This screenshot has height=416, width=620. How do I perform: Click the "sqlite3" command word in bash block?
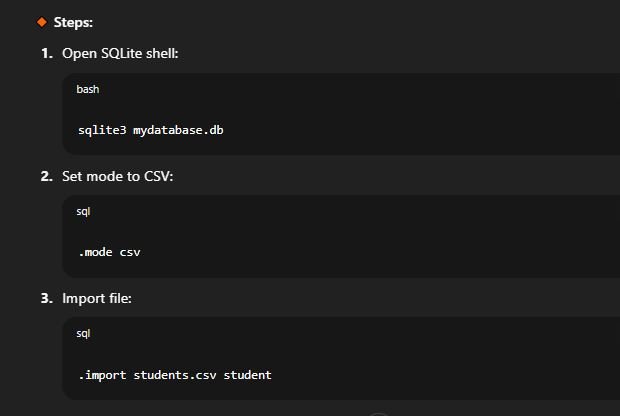coord(102,130)
